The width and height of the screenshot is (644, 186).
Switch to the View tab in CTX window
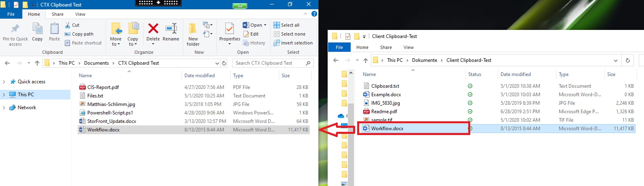click(x=80, y=14)
